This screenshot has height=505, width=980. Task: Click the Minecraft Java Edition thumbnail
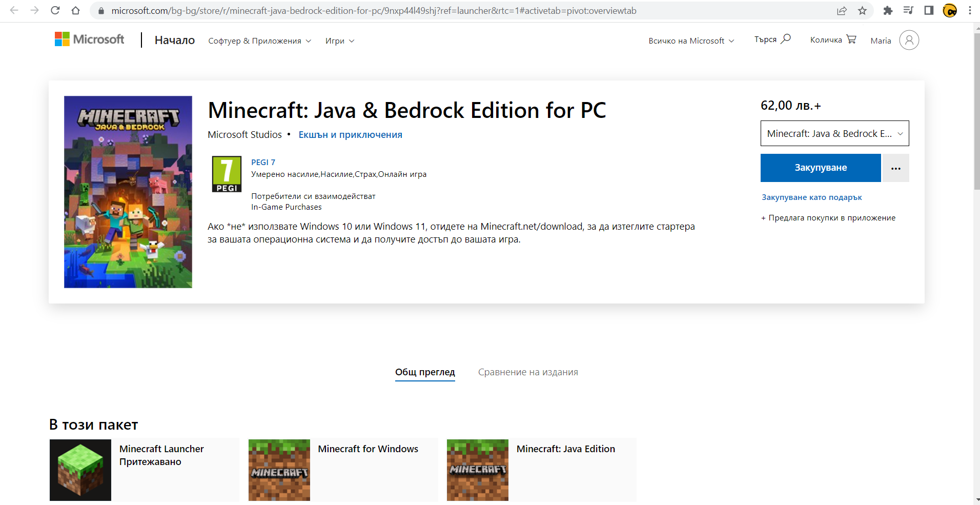click(478, 470)
